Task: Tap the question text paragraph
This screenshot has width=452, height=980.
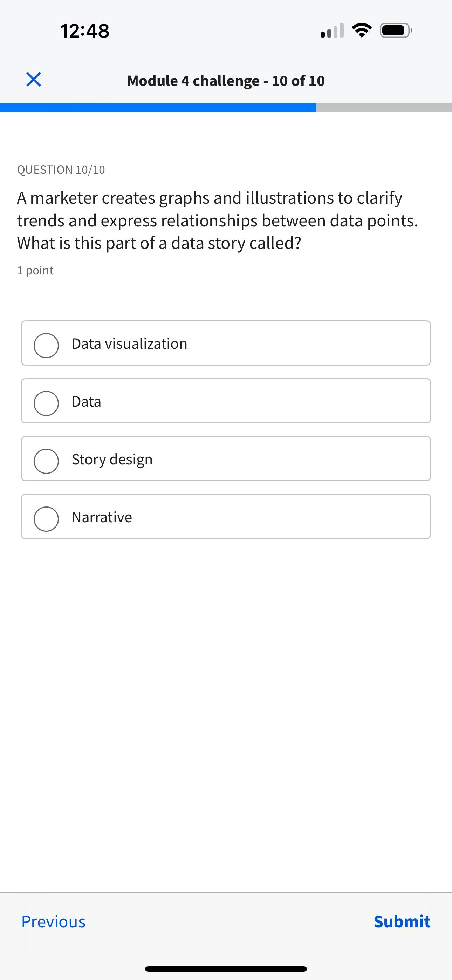Action: tap(217, 220)
